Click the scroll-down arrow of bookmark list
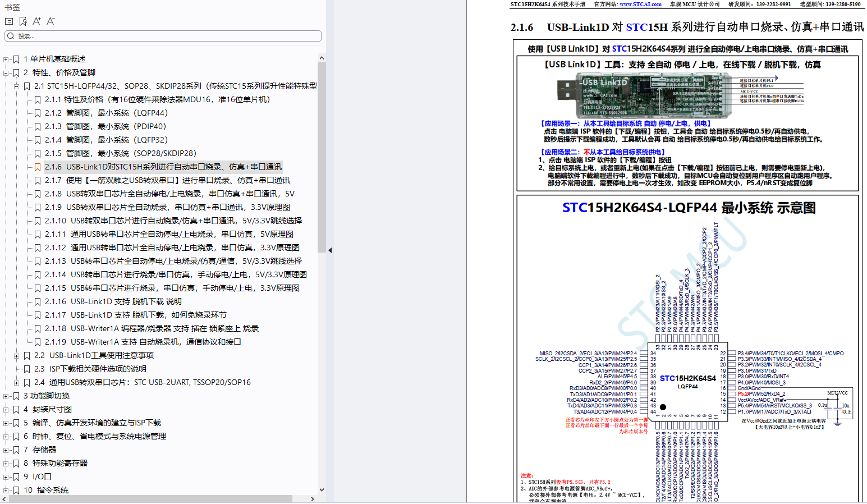The width and height of the screenshot is (867, 504). [322, 490]
